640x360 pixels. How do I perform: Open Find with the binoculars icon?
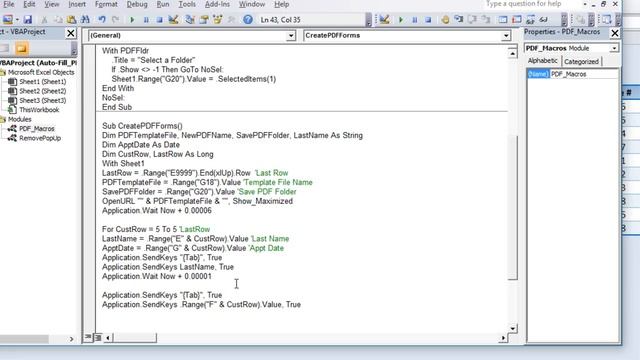pyautogui.click(x=85, y=19)
